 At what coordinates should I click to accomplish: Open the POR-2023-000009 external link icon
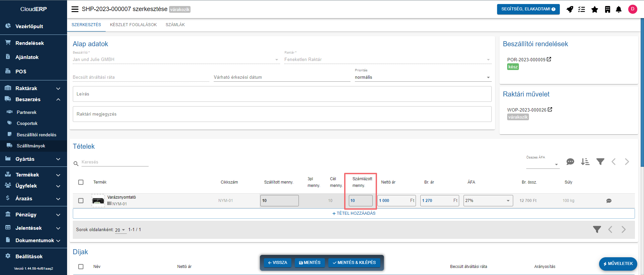point(549,59)
